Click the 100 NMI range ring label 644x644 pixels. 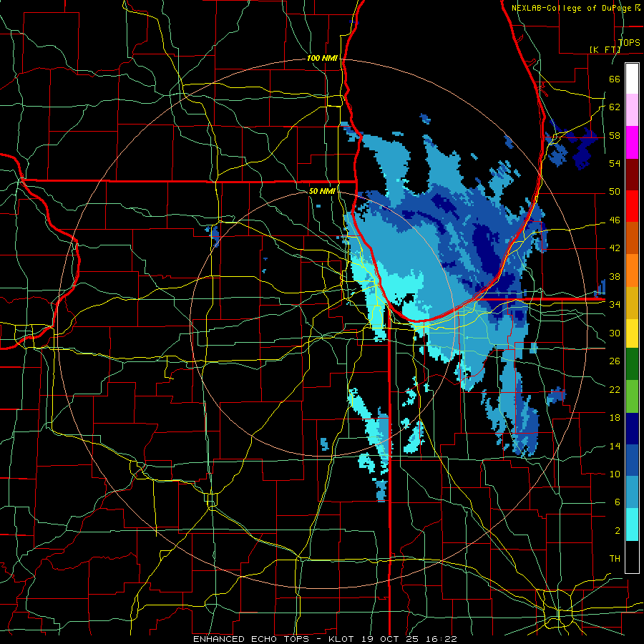click(322, 59)
